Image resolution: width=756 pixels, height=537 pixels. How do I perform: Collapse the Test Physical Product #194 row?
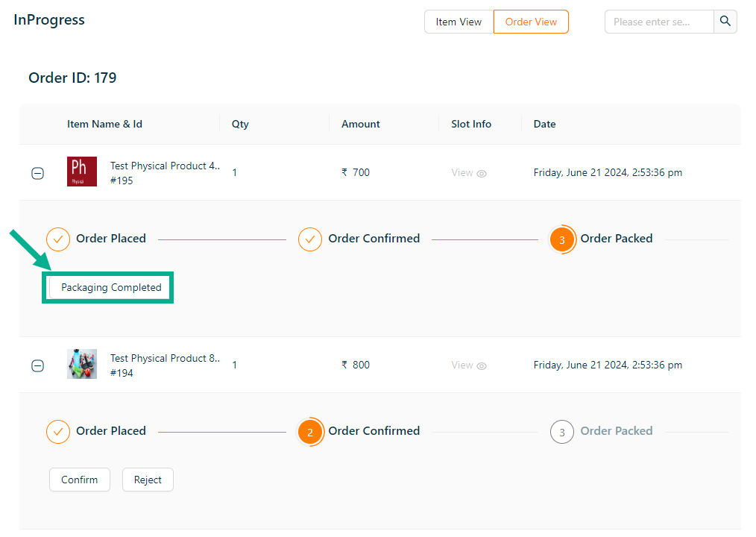coord(37,366)
